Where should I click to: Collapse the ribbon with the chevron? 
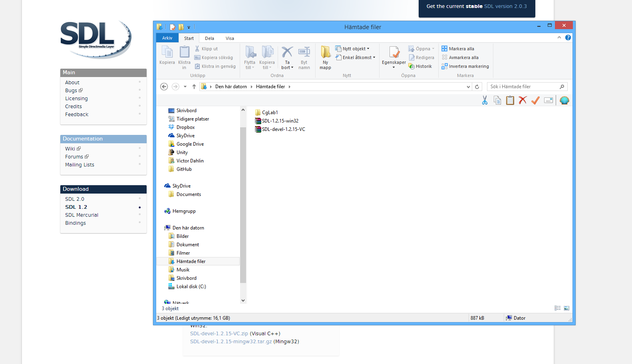point(559,38)
